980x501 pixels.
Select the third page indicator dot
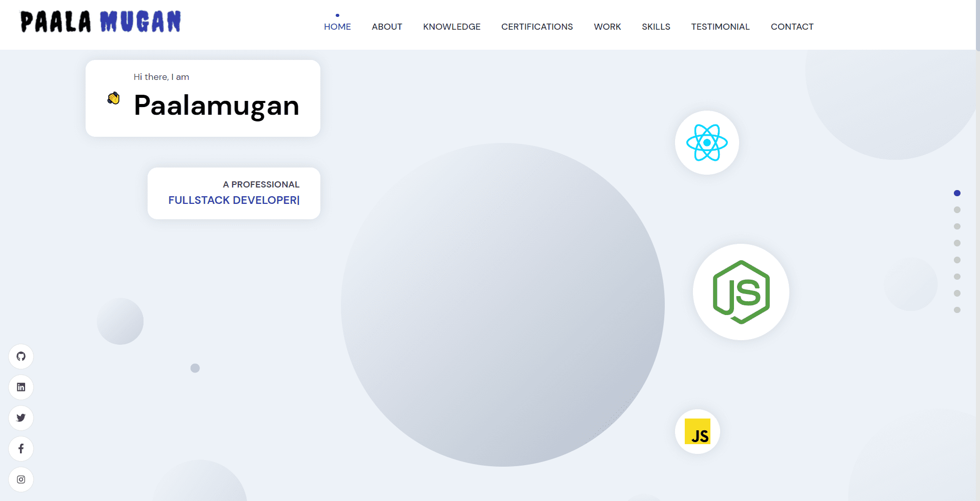coord(957,226)
